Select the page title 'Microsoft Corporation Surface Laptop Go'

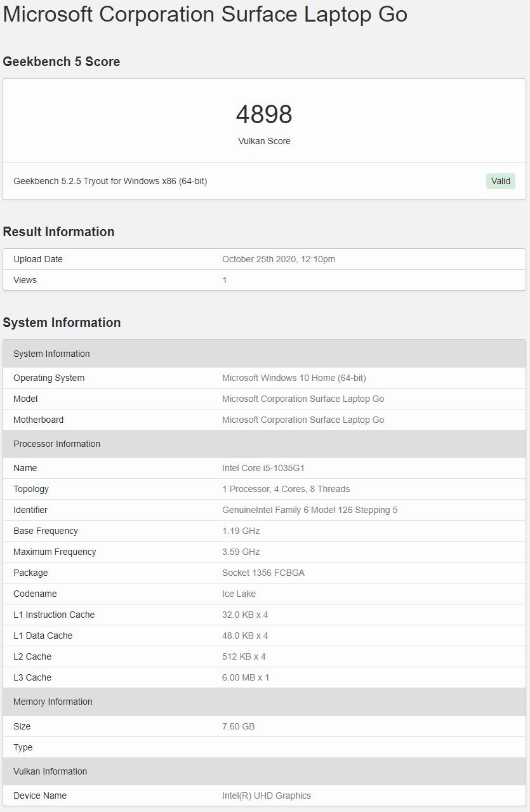point(205,14)
